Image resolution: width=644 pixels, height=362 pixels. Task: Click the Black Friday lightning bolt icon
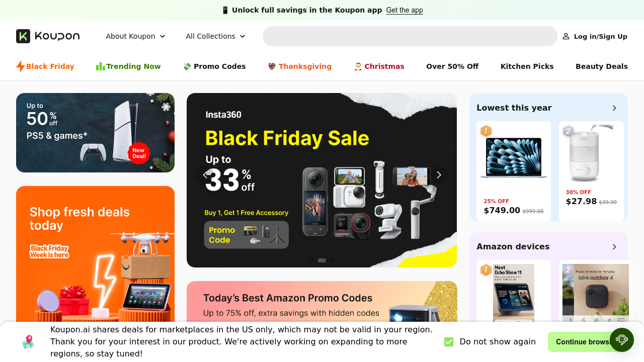pos(21,66)
